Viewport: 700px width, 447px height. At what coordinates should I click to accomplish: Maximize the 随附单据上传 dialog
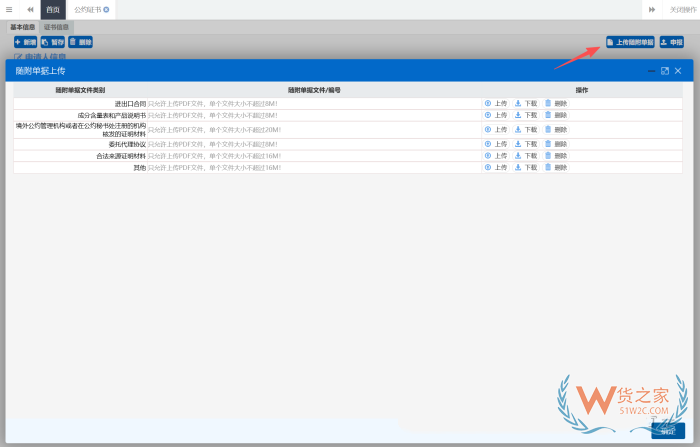pyautogui.click(x=665, y=71)
